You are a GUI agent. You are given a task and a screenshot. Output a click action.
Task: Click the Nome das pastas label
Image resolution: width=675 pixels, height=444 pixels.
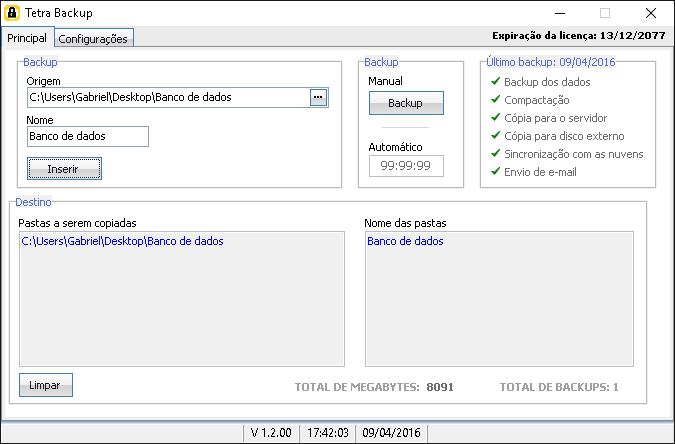[x=405, y=223]
